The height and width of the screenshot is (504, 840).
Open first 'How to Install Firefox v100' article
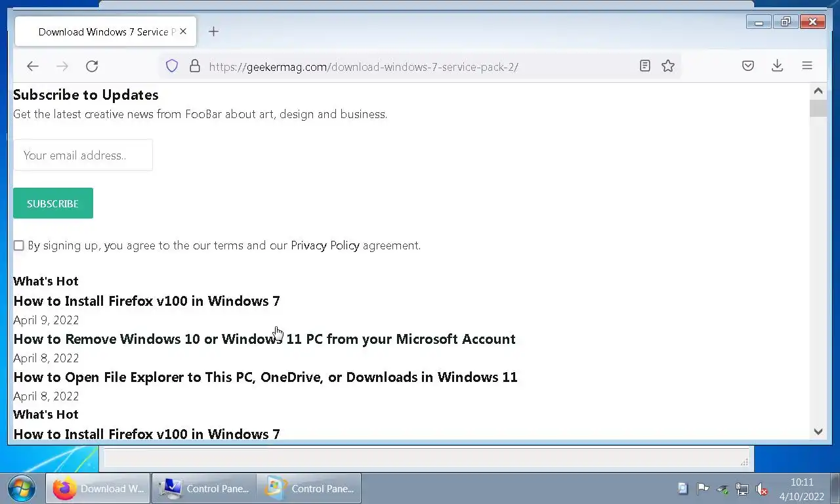click(x=146, y=301)
